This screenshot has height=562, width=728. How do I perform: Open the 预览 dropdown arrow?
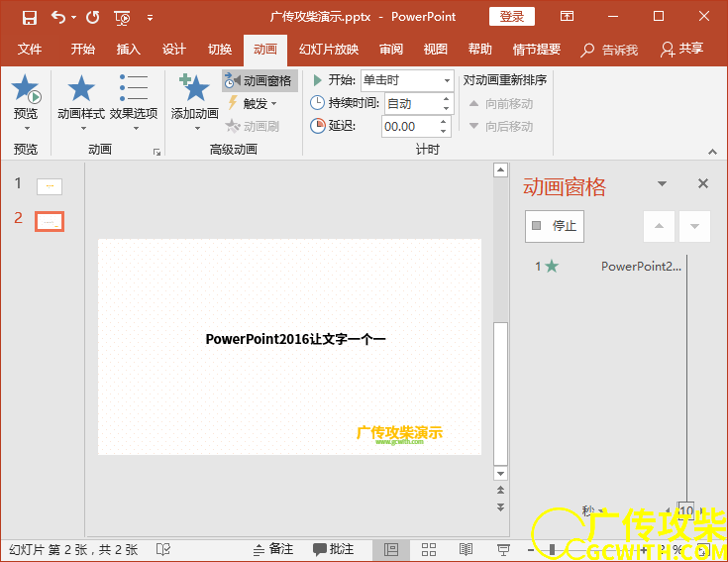27,128
